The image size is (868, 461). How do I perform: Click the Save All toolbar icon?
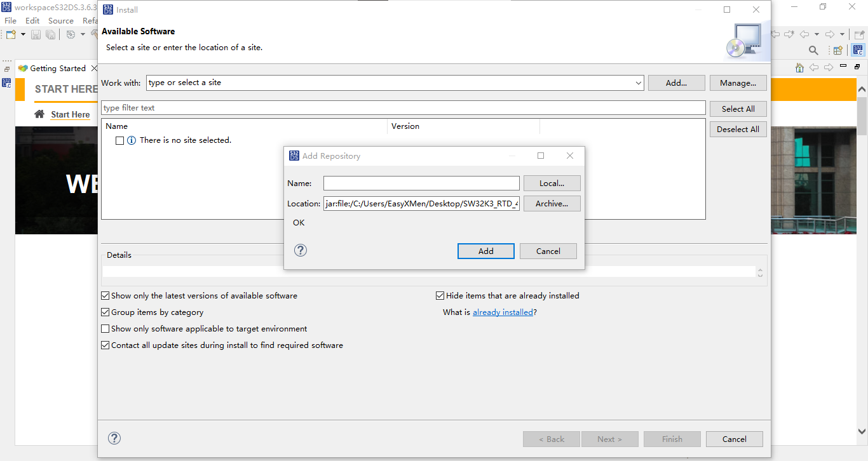[50, 34]
